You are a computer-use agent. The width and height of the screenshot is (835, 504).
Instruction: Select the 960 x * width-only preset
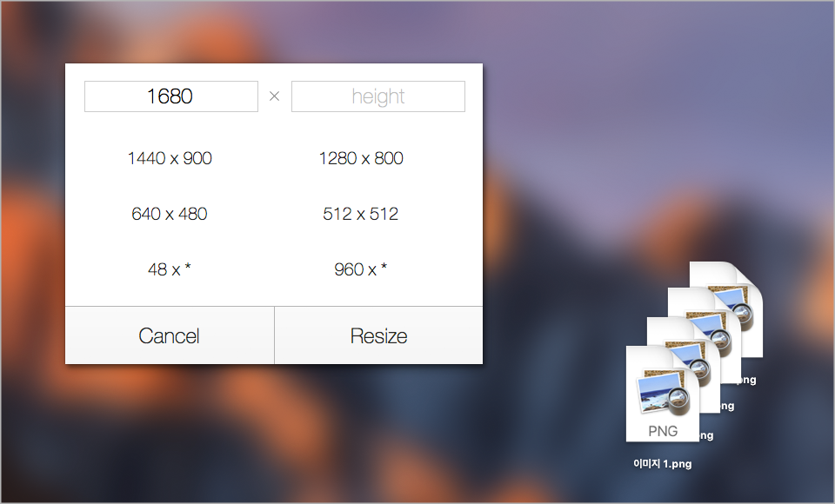pos(360,269)
